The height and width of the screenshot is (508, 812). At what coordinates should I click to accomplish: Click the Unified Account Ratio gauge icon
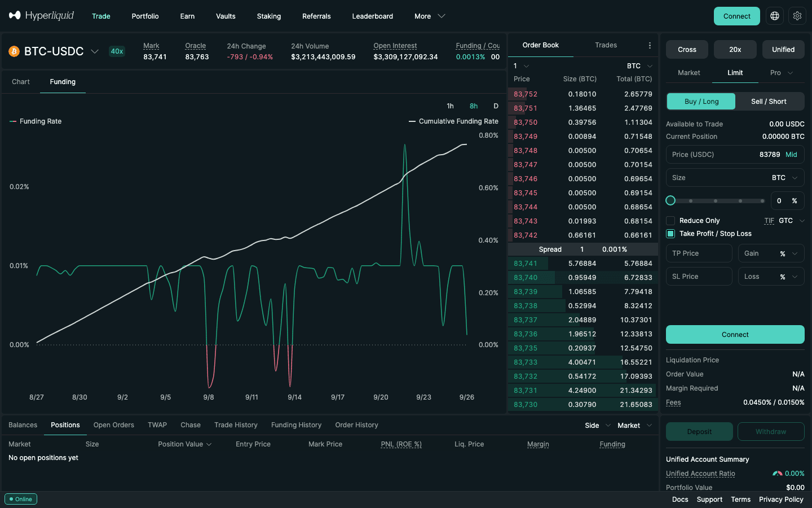coord(778,474)
